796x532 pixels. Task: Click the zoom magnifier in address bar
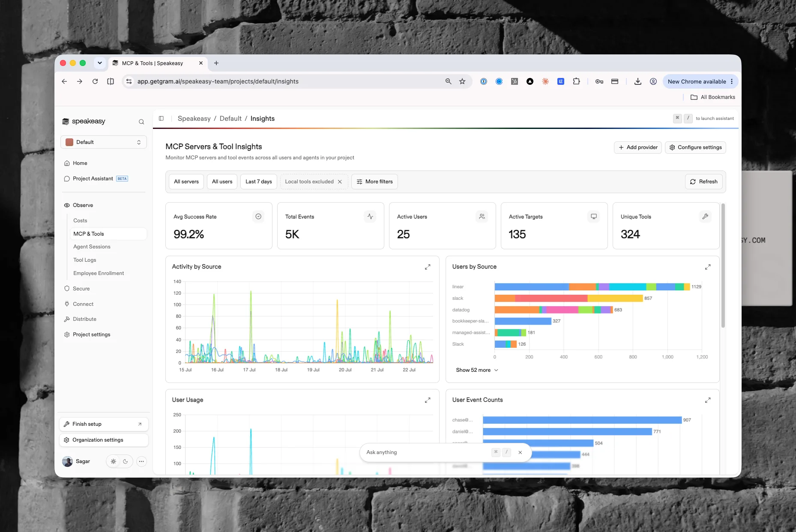pyautogui.click(x=448, y=81)
